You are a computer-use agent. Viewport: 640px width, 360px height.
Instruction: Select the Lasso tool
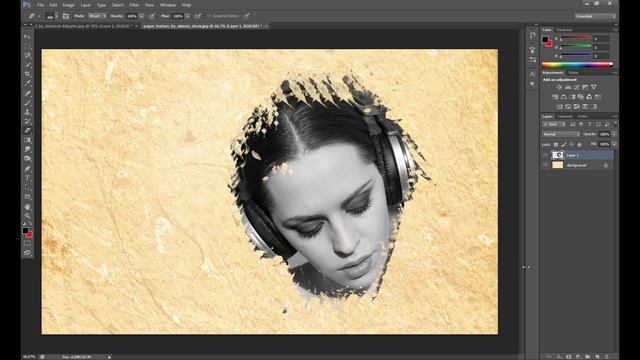tap(28, 56)
